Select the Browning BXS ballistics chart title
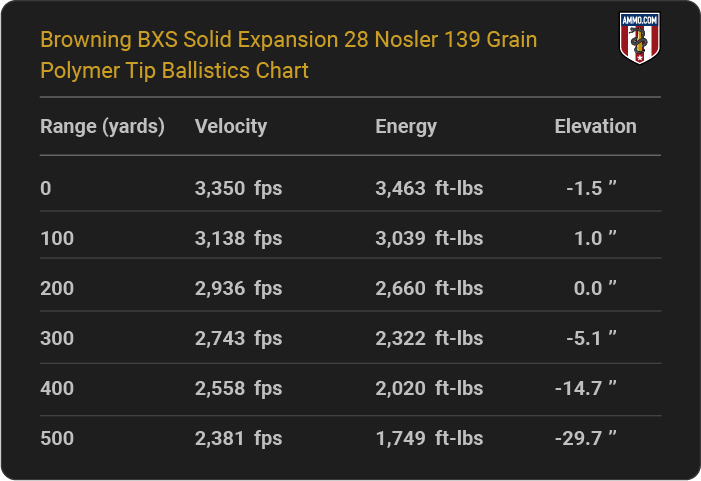 click(288, 55)
